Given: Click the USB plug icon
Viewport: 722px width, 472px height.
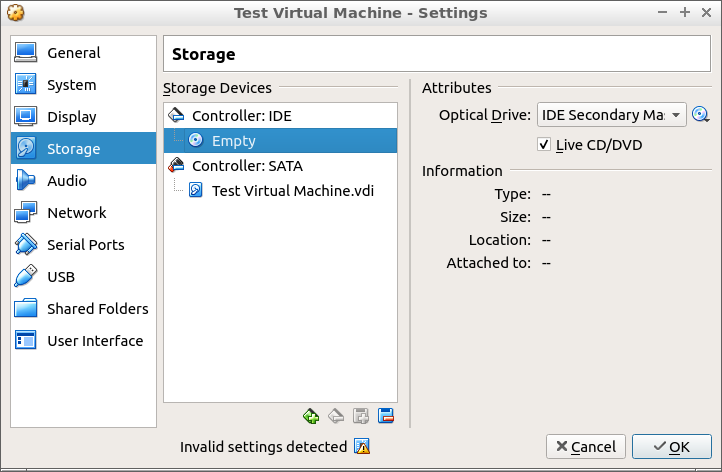Looking at the screenshot, I should tap(25, 276).
